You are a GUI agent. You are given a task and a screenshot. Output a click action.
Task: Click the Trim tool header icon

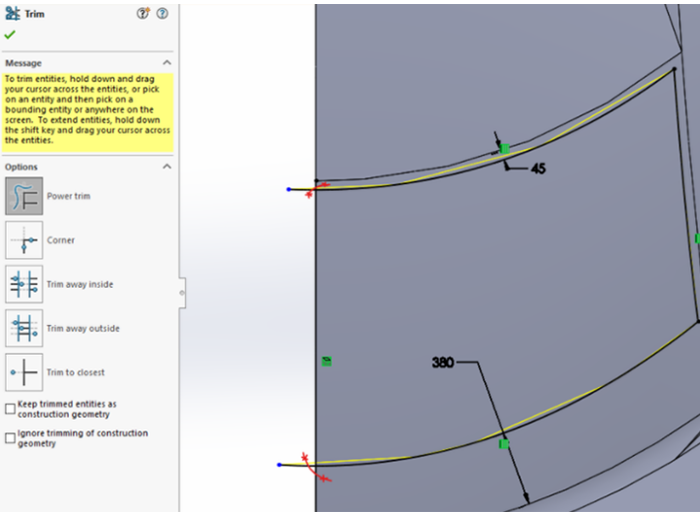tap(12, 14)
